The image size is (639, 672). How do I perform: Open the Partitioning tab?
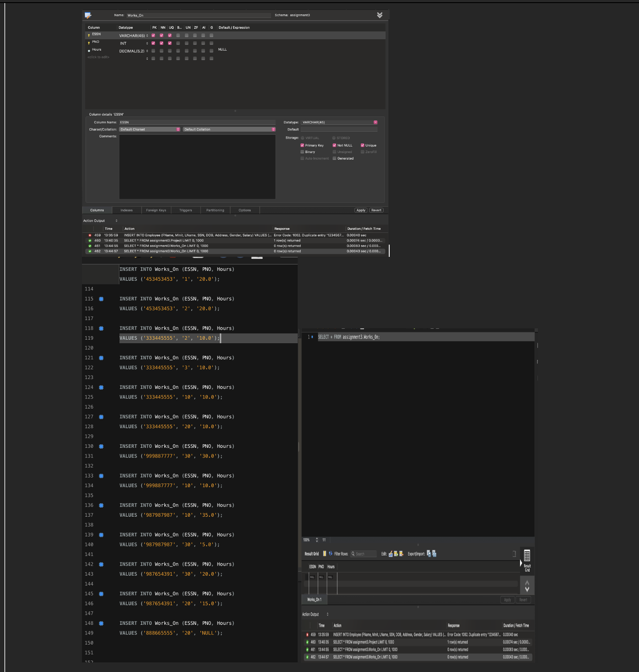[215, 210]
